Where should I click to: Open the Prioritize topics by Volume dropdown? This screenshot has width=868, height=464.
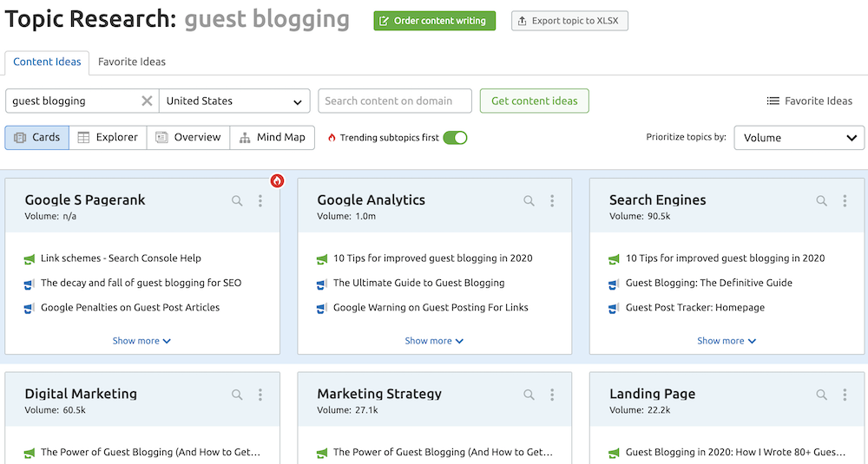click(799, 137)
